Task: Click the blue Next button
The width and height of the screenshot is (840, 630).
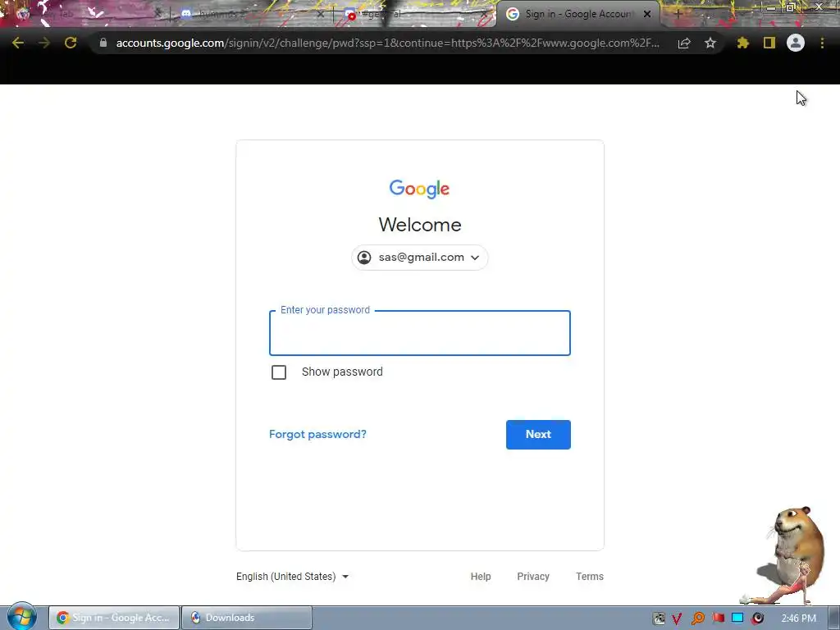Action: pyautogui.click(x=538, y=435)
